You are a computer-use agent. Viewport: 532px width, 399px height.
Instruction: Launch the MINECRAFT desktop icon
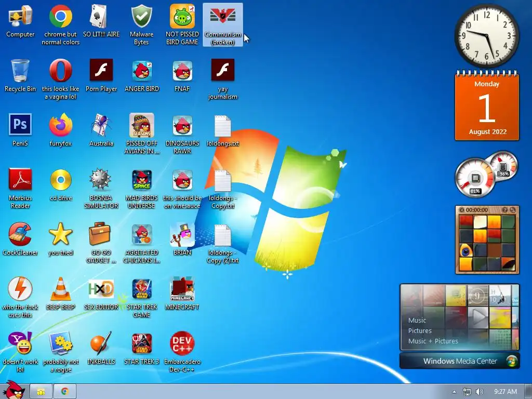click(182, 294)
